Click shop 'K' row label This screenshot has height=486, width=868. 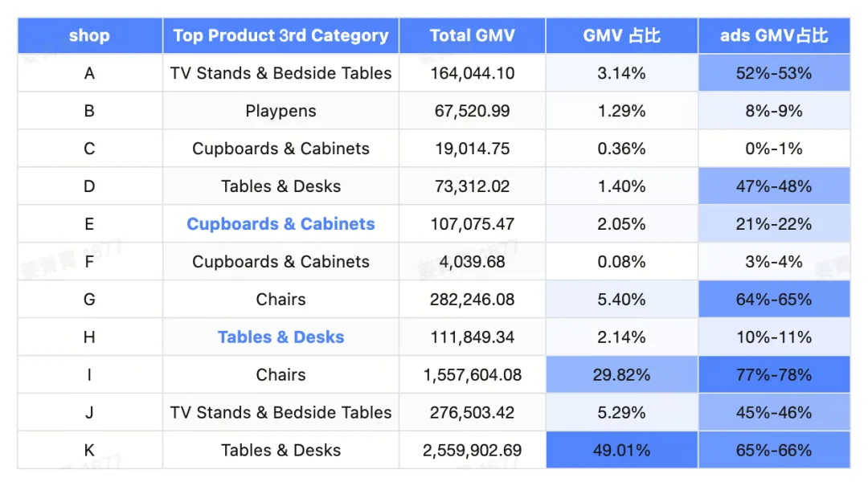(x=90, y=450)
